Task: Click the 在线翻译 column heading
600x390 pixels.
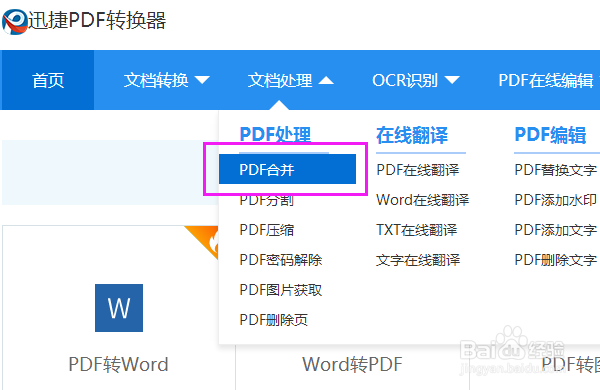Action: click(412, 135)
